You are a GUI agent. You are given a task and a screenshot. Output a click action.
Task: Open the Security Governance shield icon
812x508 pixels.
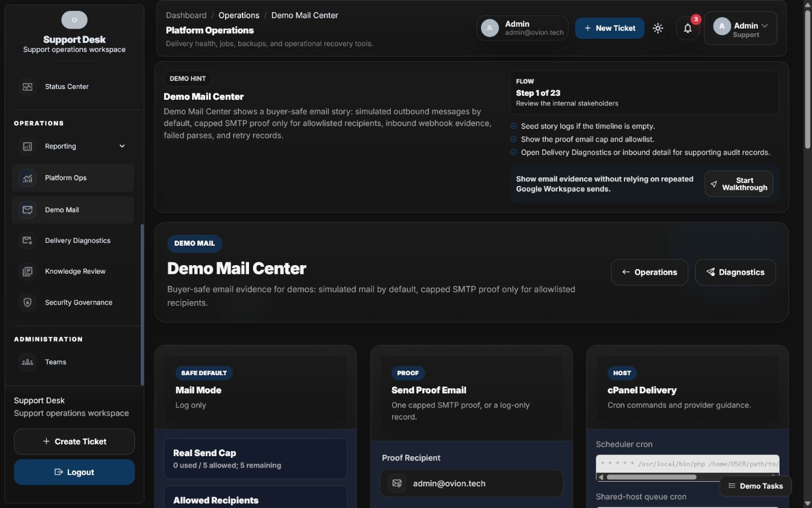(x=27, y=302)
